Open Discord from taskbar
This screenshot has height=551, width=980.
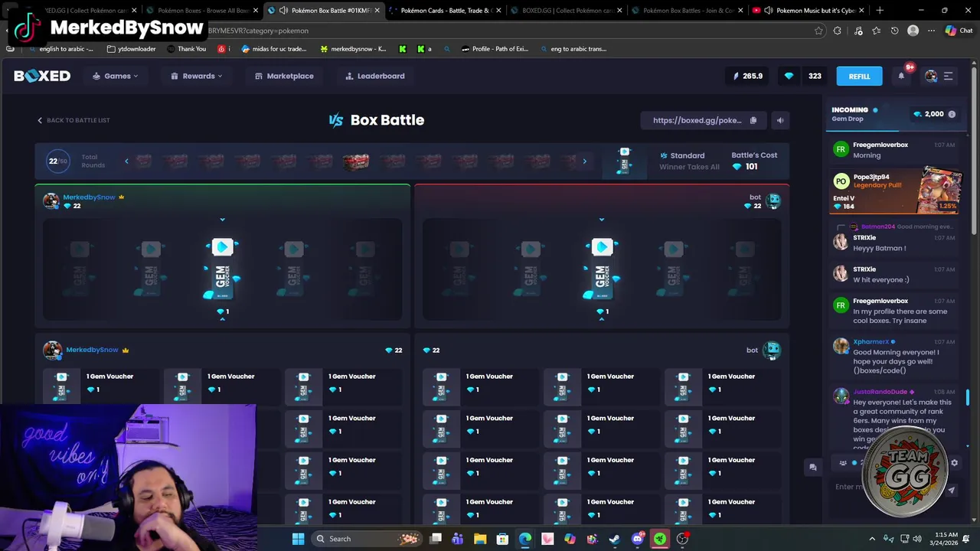click(637, 539)
